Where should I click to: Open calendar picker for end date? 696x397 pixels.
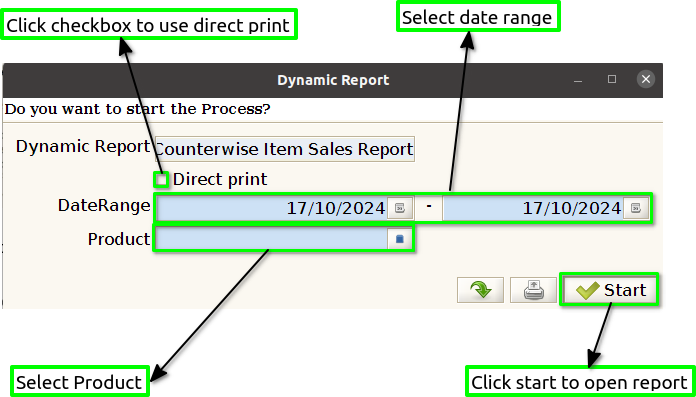click(636, 208)
